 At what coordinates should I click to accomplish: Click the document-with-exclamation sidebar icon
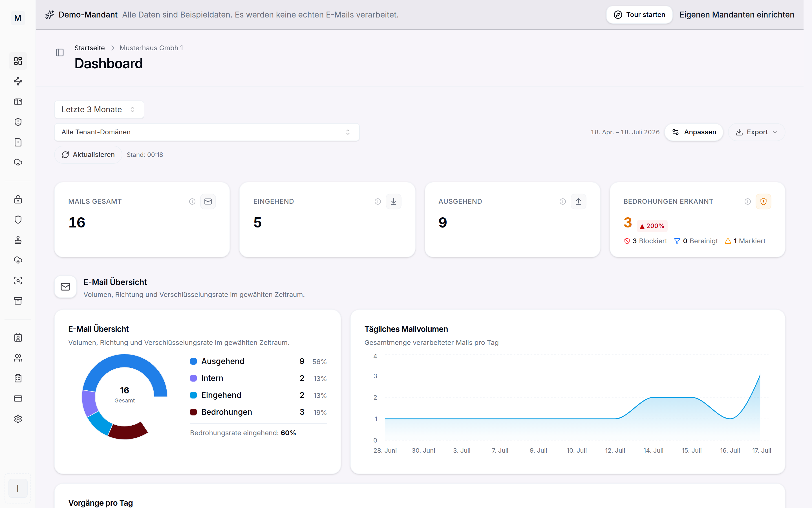click(18, 142)
